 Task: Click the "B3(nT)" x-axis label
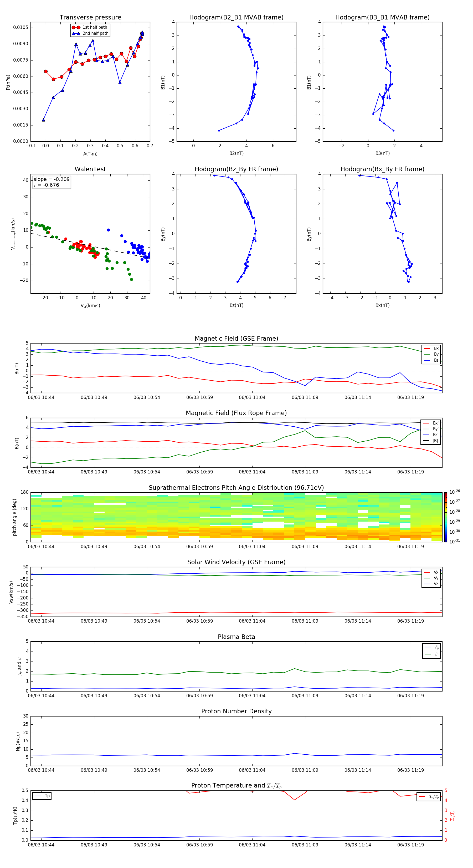coord(382,154)
